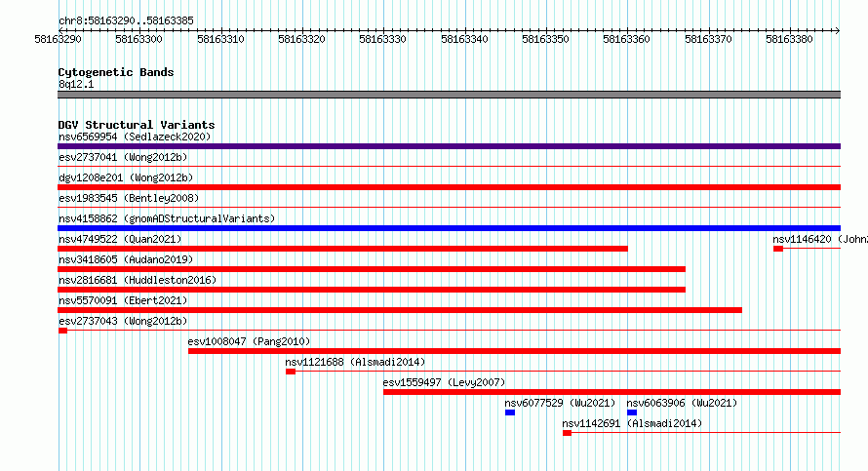The width and height of the screenshot is (868, 471).
Task: Click ruler position 58163340
Action: click(x=464, y=39)
